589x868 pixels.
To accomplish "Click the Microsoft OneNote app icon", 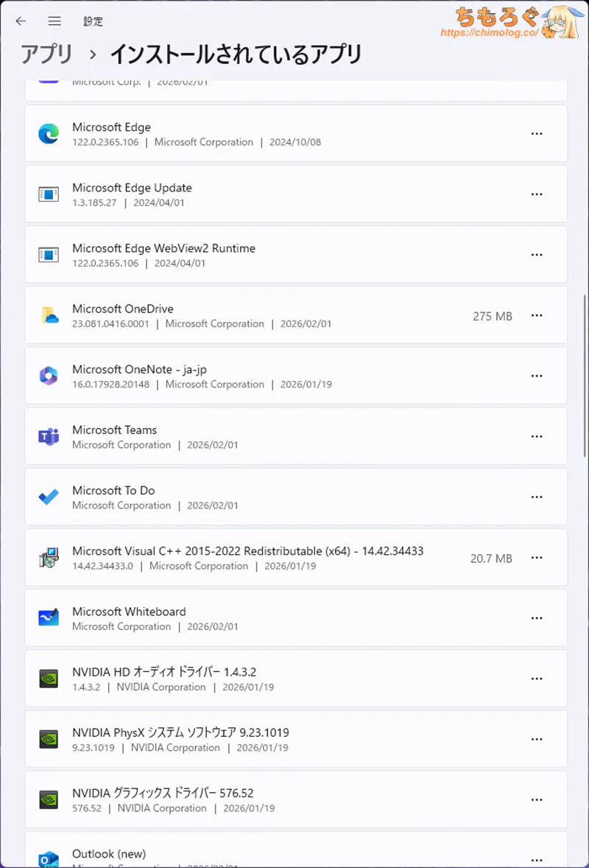I will click(49, 376).
